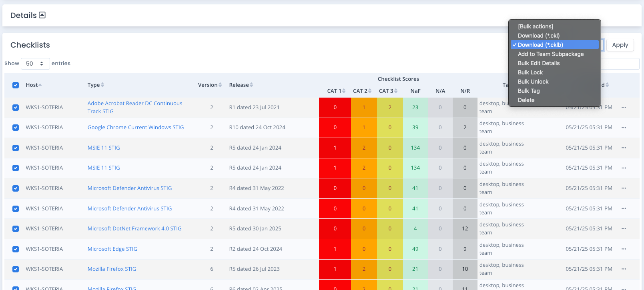Sort by CAT 3 score
The width and height of the screenshot is (644, 290).
388,91
